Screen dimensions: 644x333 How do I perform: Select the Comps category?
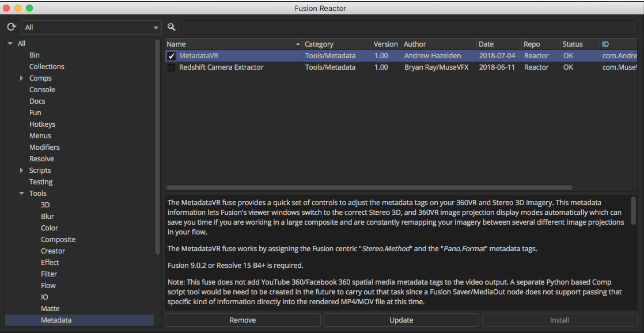40,78
